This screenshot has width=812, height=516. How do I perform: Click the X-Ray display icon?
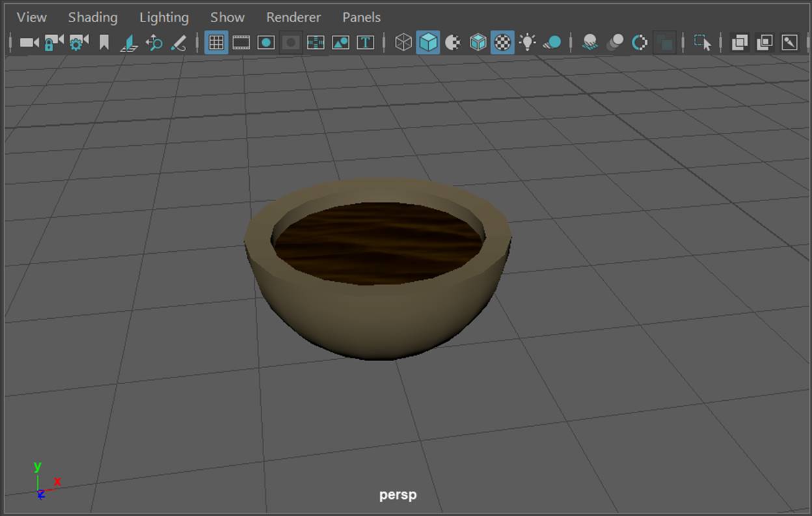click(740, 43)
